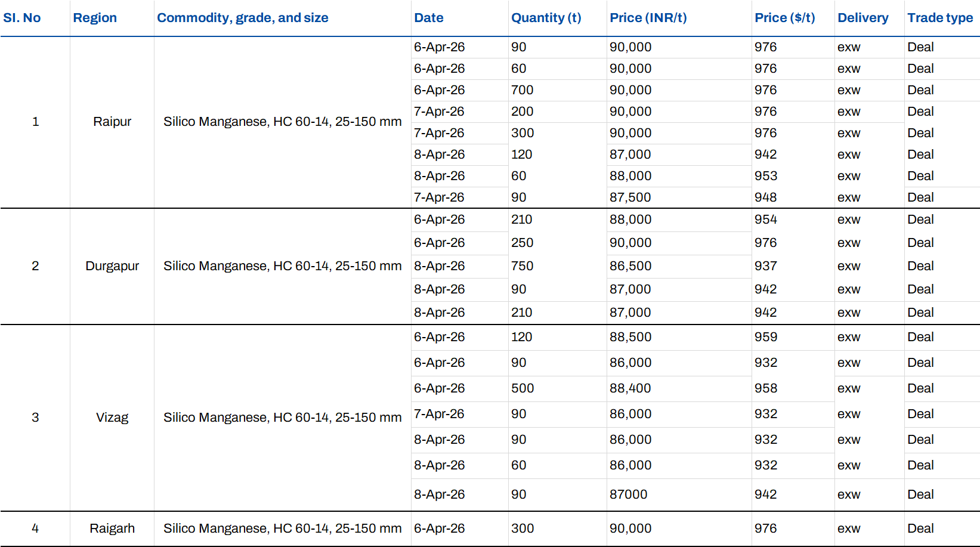Select the 88,400 INR price cell
980x547 pixels.
tap(630, 388)
